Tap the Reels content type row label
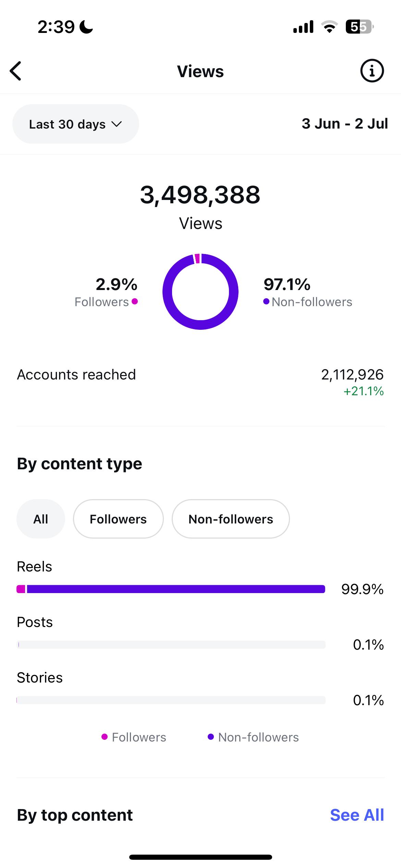The height and width of the screenshot is (868, 401). tap(34, 567)
